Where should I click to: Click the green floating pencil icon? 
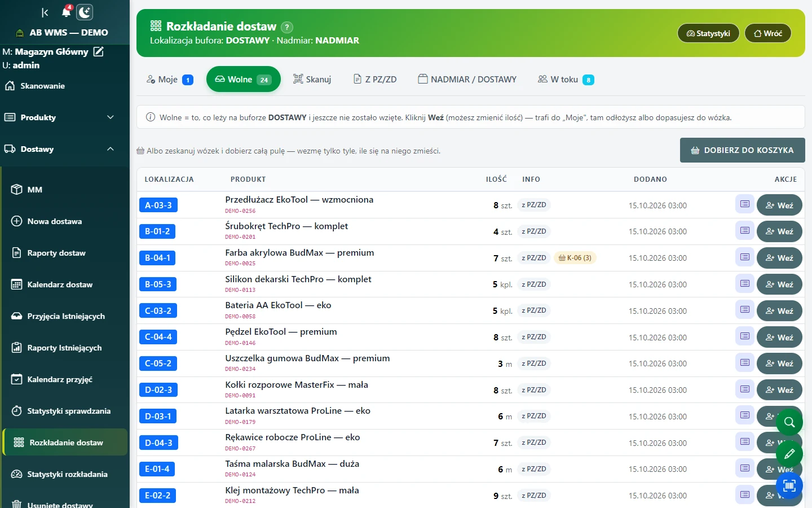click(789, 454)
